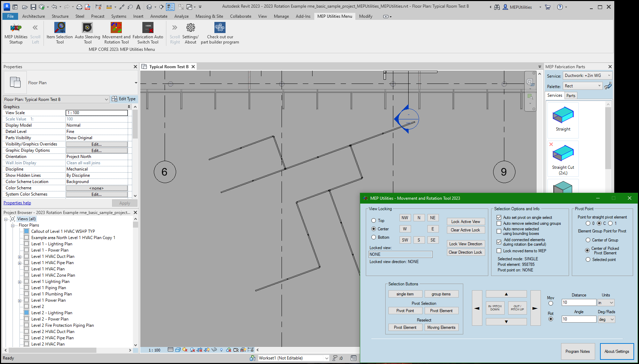This screenshot has height=364, width=639.
Task: Switch to the Systems ribbon tab
Action: (119, 16)
